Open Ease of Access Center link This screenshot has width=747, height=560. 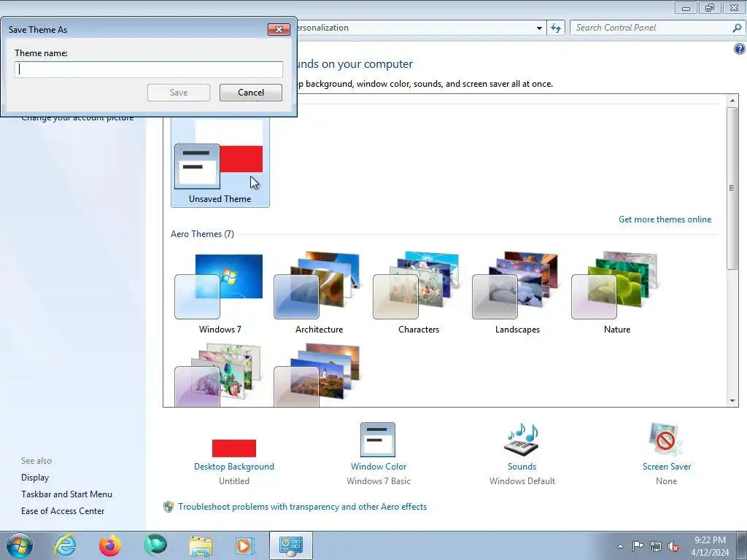point(63,511)
